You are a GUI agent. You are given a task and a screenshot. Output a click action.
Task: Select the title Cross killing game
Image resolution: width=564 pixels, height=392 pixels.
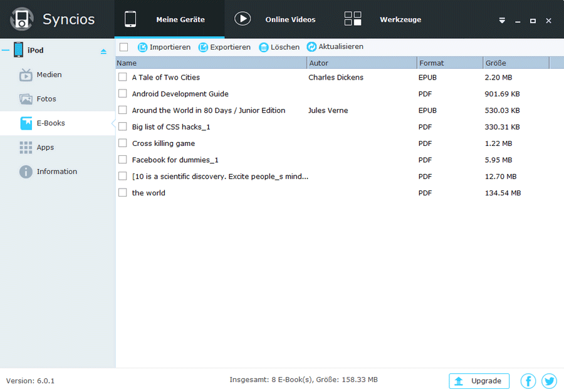coord(164,143)
